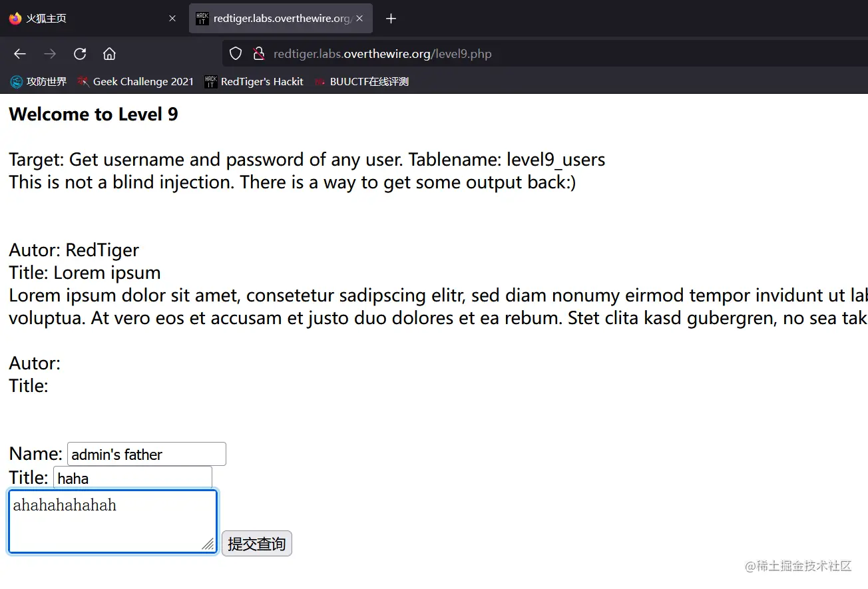Screen dimensions: 868x589
Task: Close the redtiger.labs.overthewire.org tab
Action: (x=359, y=19)
